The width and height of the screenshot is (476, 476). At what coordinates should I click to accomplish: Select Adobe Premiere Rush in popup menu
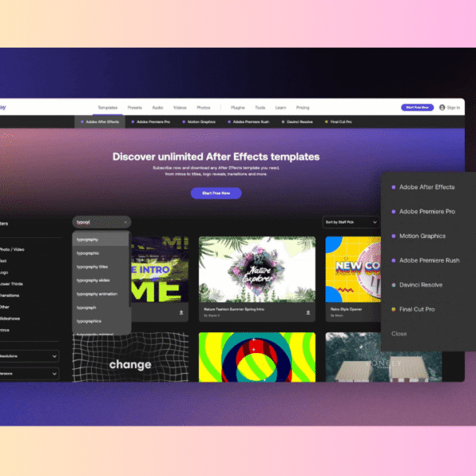pyautogui.click(x=425, y=260)
